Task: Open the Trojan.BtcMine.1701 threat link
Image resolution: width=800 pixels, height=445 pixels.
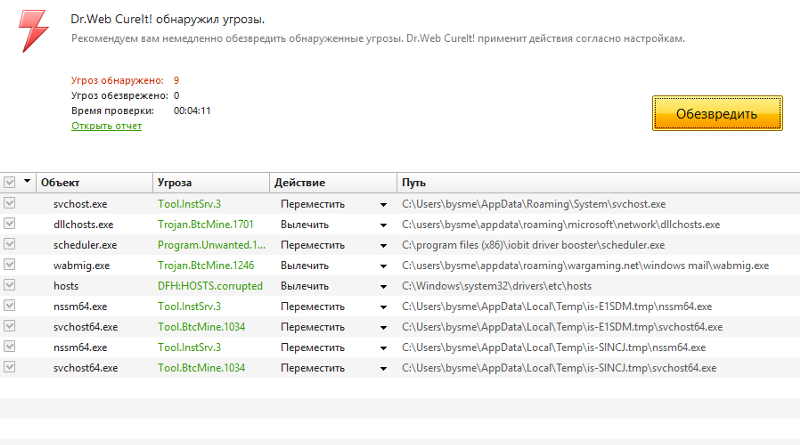Action: point(205,225)
